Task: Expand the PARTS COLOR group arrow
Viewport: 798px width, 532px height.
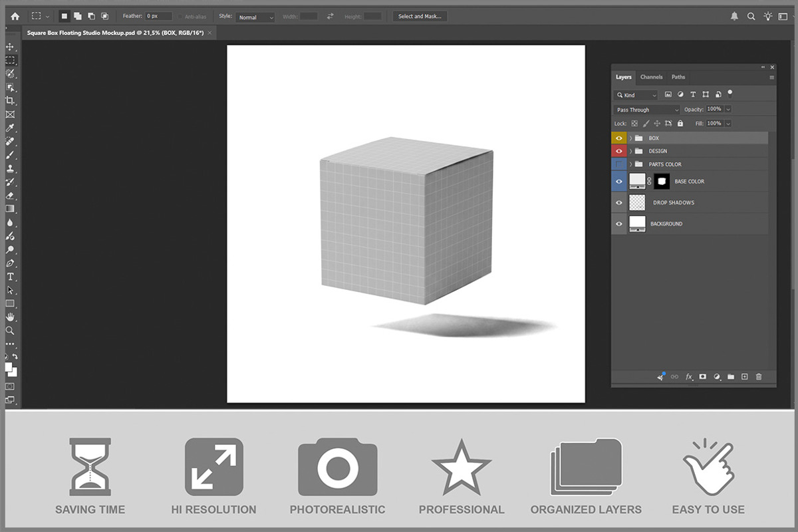Action: click(630, 164)
